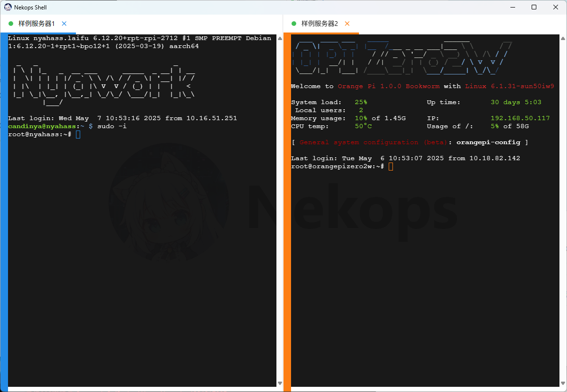
Task: Click the sudo -i command in left terminal
Action: tap(112, 126)
